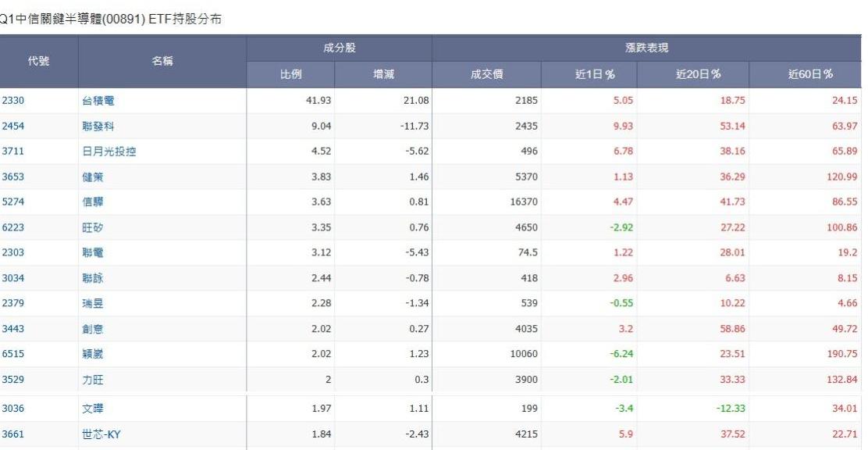
Task: Open stock code 2379
Action: (12, 305)
